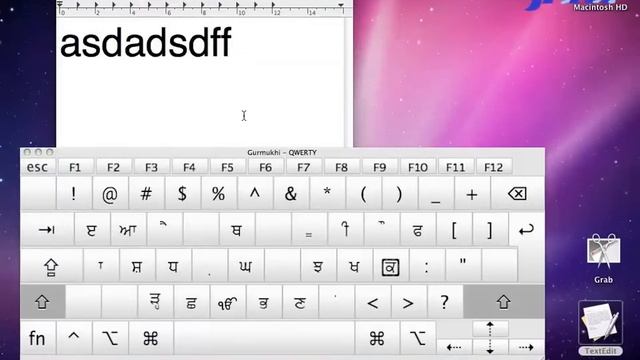Click the caret key in number row
640x360 pixels.
255,194
